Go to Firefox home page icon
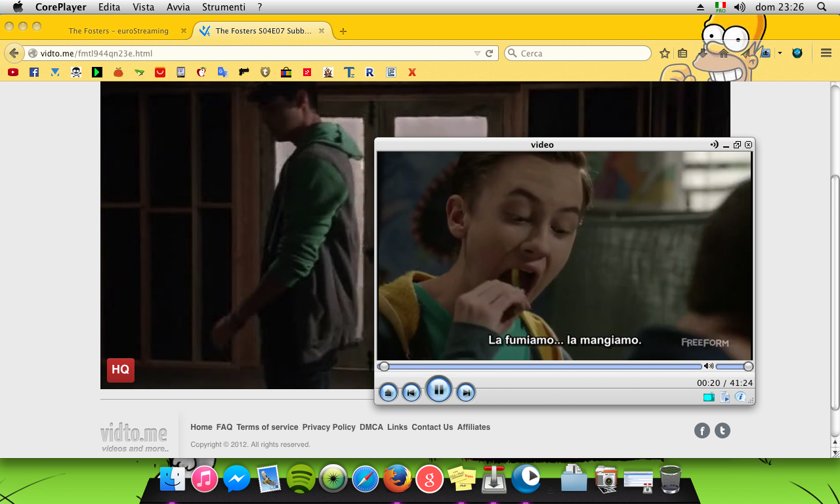 pos(724,53)
